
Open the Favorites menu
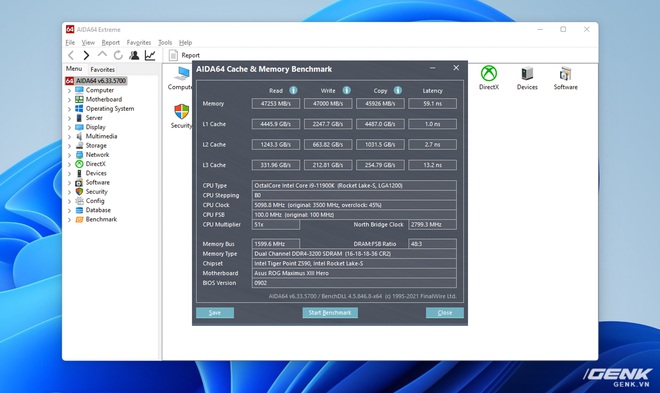[x=139, y=42]
